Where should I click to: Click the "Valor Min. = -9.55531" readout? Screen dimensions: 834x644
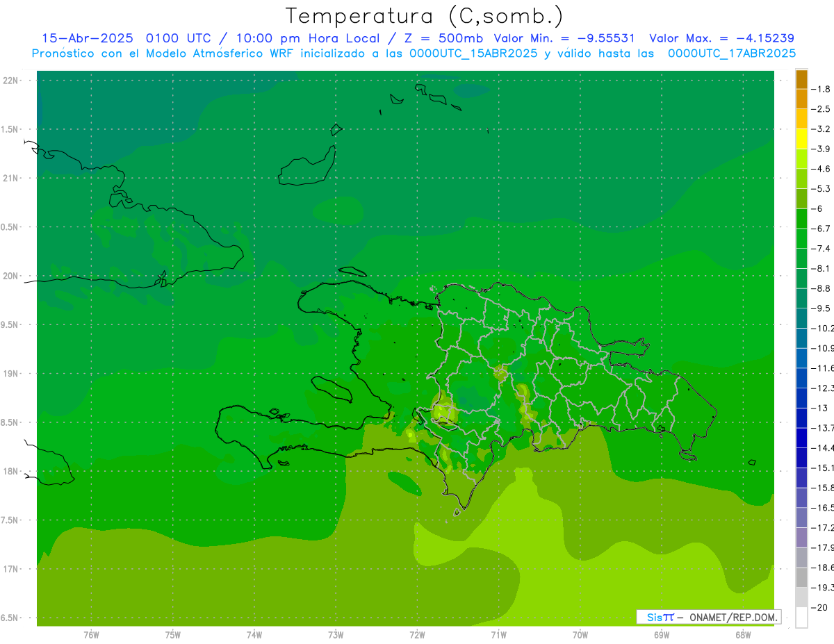[564, 38]
